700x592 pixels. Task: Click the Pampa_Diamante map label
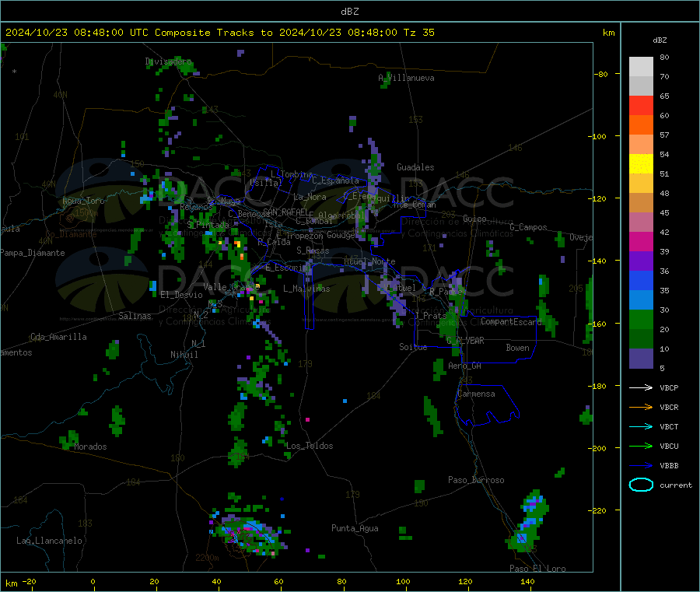point(33,253)
